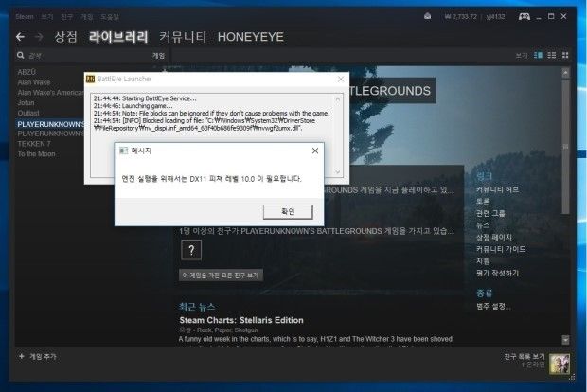
Task: Click the 'Launching game...' log line
Action: pos(133,106)
